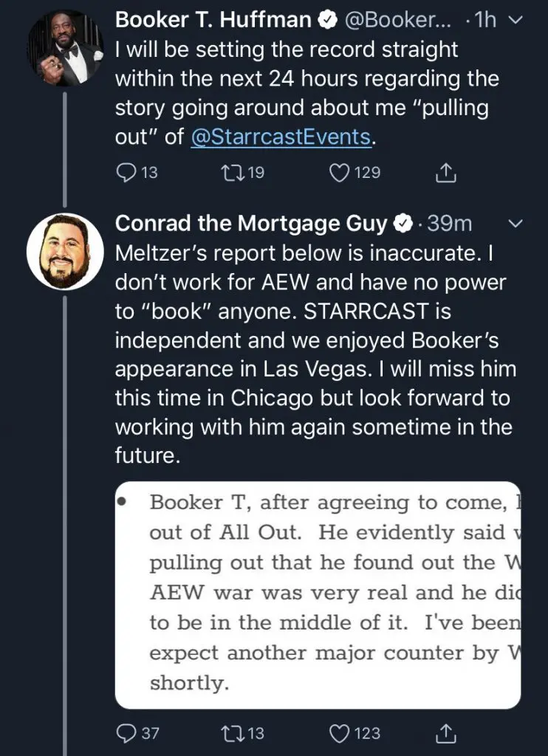Share Conrad the Mortgage Guy's tweet

[x=445, y=733]
